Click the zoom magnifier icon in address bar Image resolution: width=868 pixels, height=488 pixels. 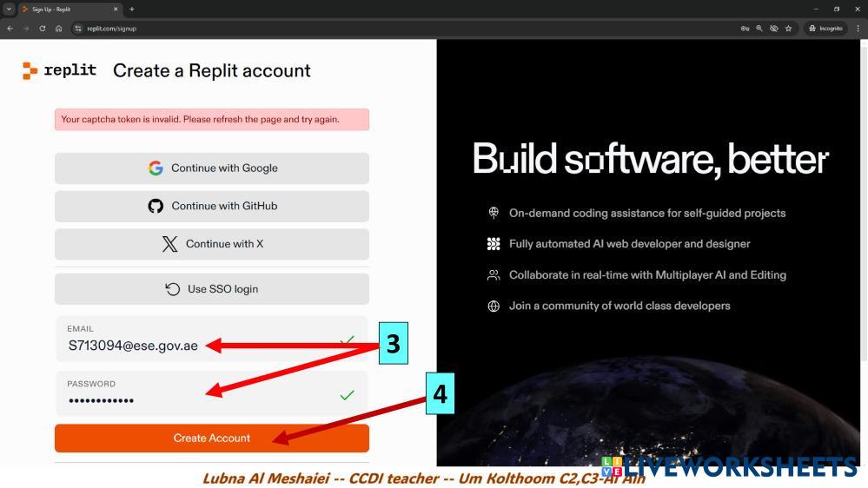point(759,28)
